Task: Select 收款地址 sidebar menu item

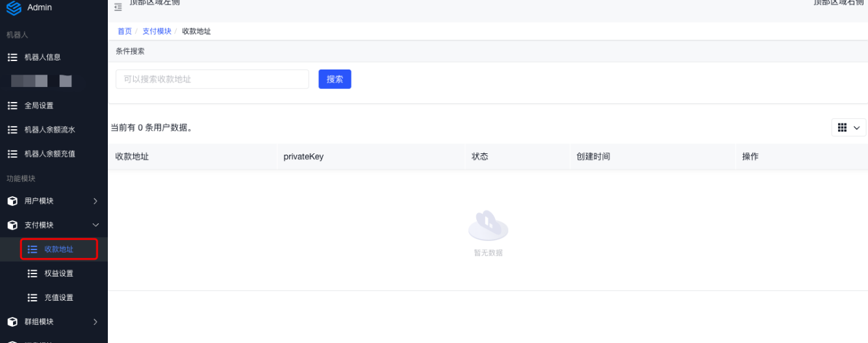Action: click(58, 249)
